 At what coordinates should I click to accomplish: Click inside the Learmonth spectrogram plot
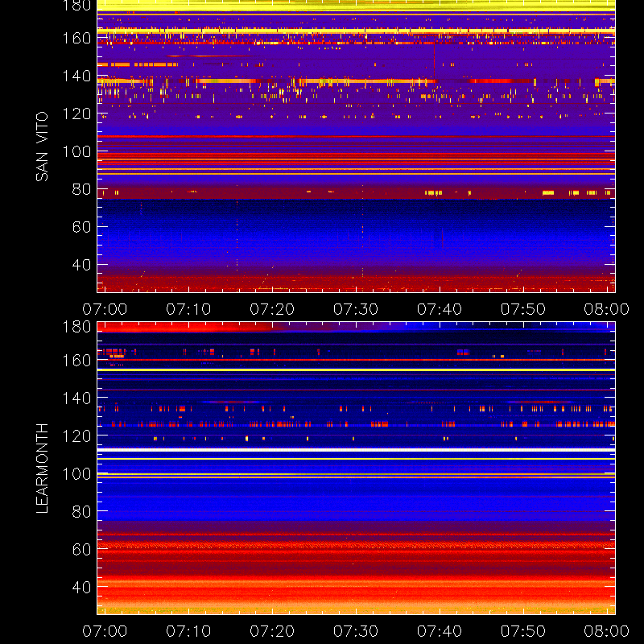coord(356,469)
